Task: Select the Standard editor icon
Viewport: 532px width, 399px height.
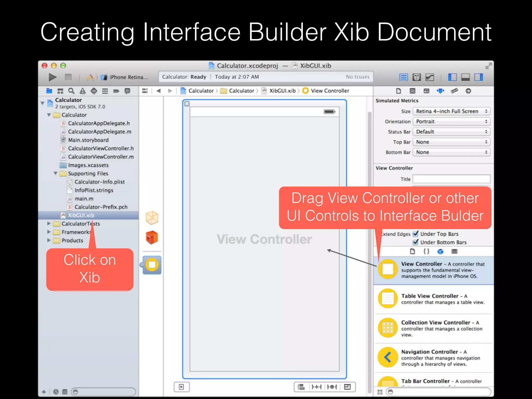Action: (403, 77)
